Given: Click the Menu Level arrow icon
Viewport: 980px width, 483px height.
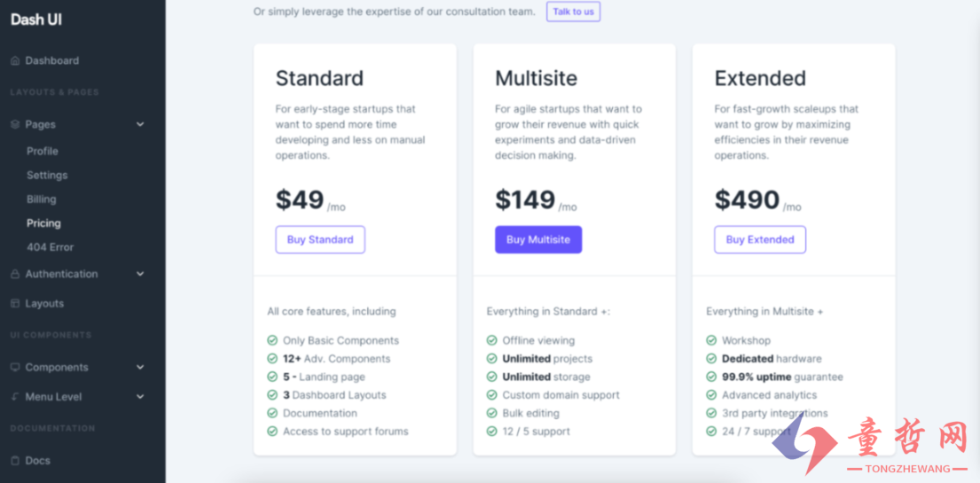Looking at the screenshot, I should (16, 397).
